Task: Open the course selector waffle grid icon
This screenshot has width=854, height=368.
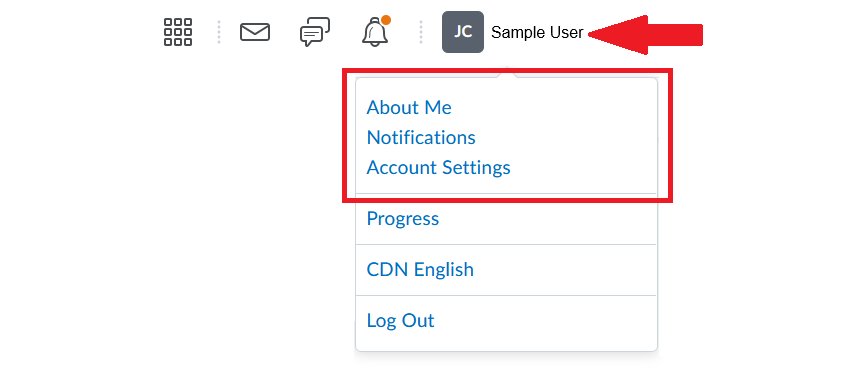Action: pyautogui.click(x=178, y=32)
